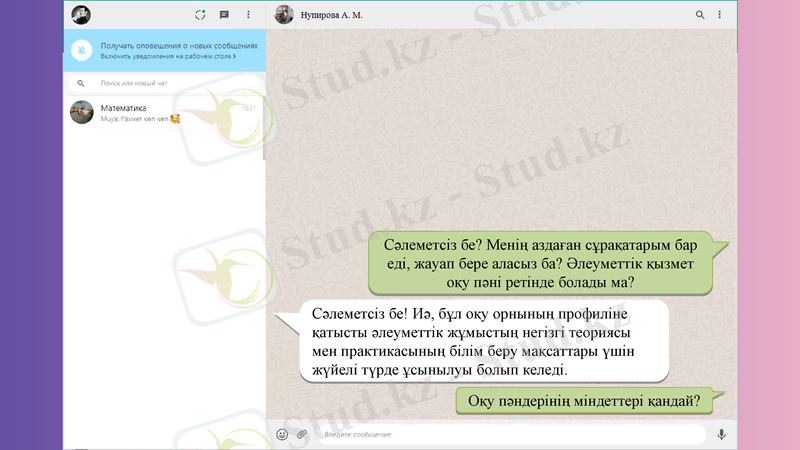Viewport: 800px width, 450px height.
Task: Enable desktop notifications link
Action: 168,56
